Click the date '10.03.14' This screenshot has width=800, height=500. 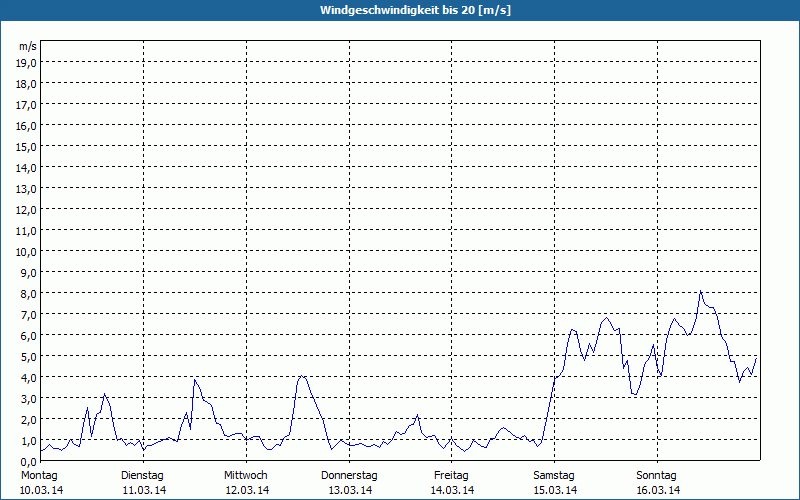(41, 490)
